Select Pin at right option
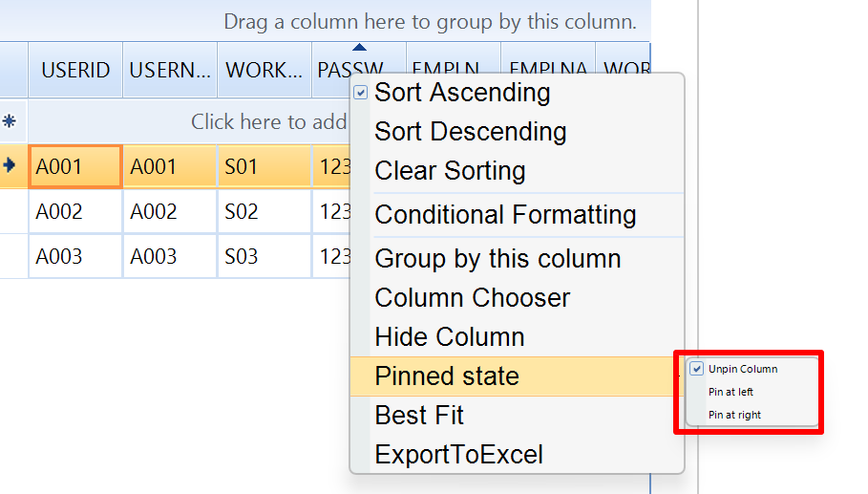Screen dimensions: 868x494 tap(734, 415)
